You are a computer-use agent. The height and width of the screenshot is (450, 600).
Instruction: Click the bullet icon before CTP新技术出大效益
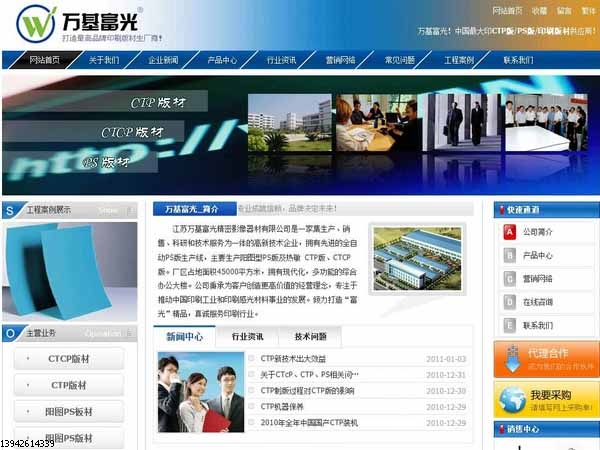(x=251, y=359)
